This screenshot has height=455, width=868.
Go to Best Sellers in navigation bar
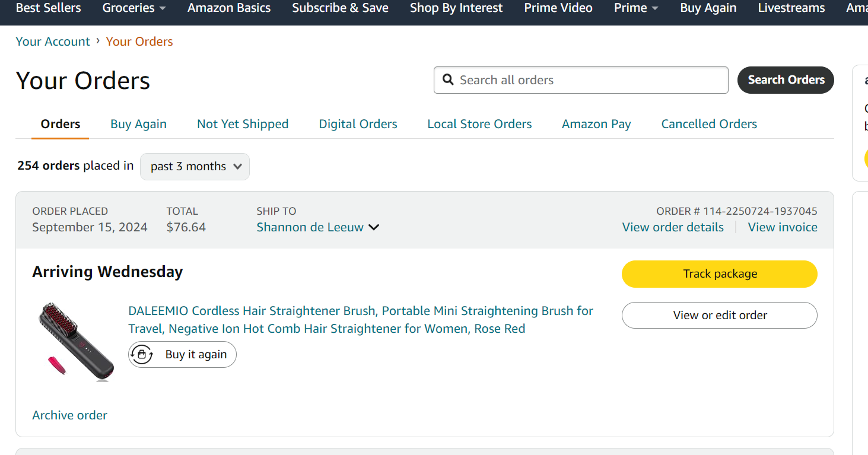pyautogui.click(x=49, y=8)
